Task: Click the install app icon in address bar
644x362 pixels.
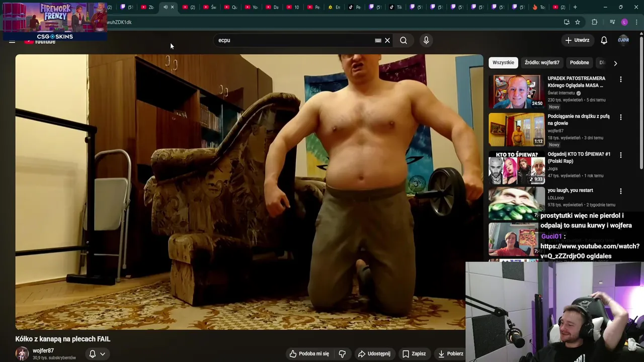Action: pos(567,22)
